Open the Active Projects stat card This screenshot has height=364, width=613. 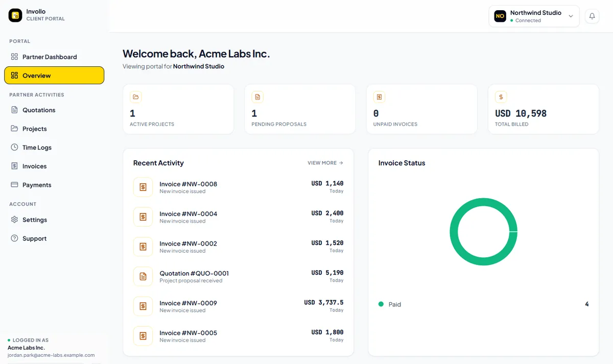point(178,109)
